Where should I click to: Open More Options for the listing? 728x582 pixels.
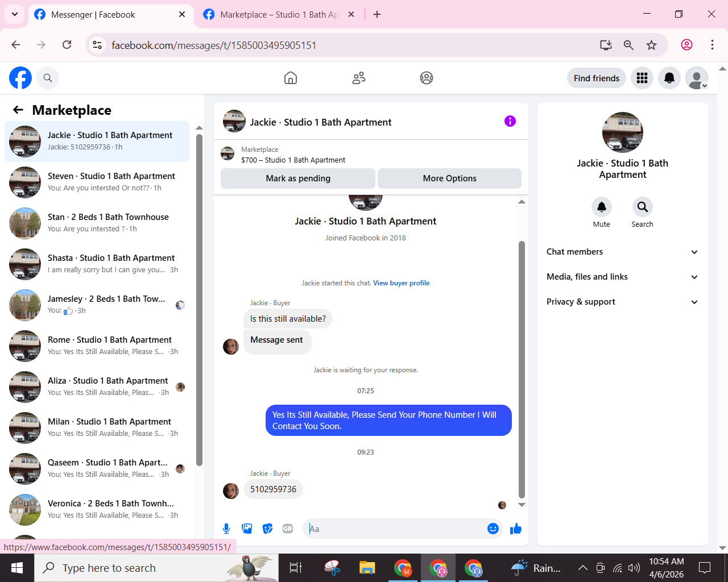coord(449,178)
